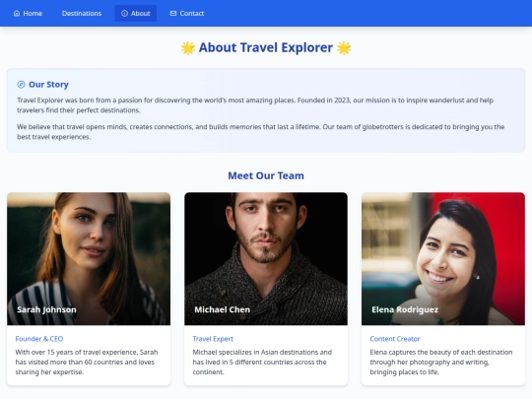
Task: Click the compass icon beside Our Story
Action: [21, 85]
